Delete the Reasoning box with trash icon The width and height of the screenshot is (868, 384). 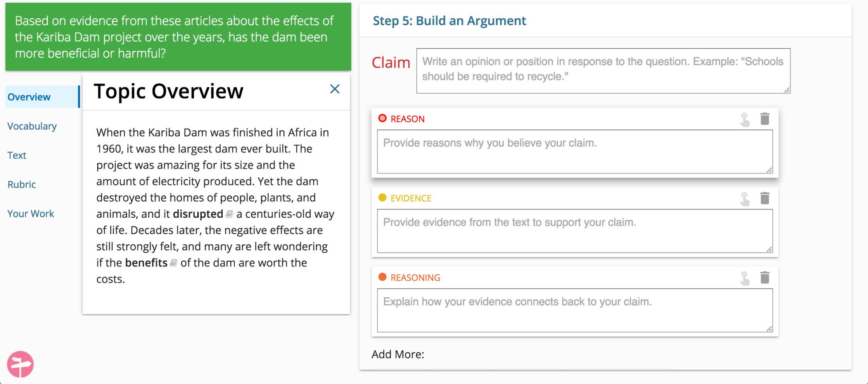click(764, 278)
